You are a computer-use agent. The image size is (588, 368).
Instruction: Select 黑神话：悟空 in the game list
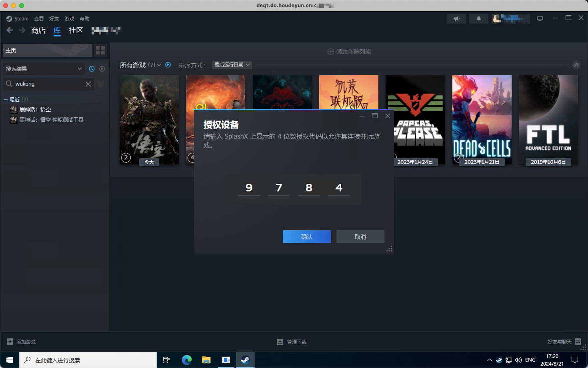point(35,109)
